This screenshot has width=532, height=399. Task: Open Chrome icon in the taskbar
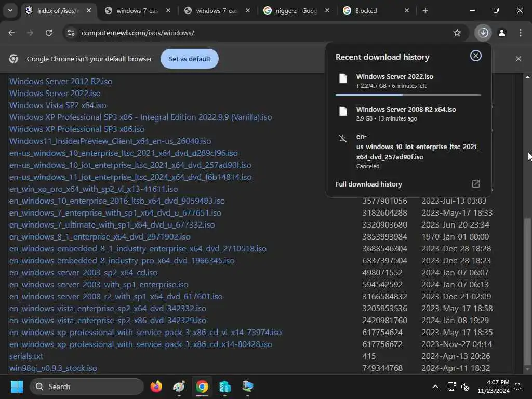pos(202,387)
